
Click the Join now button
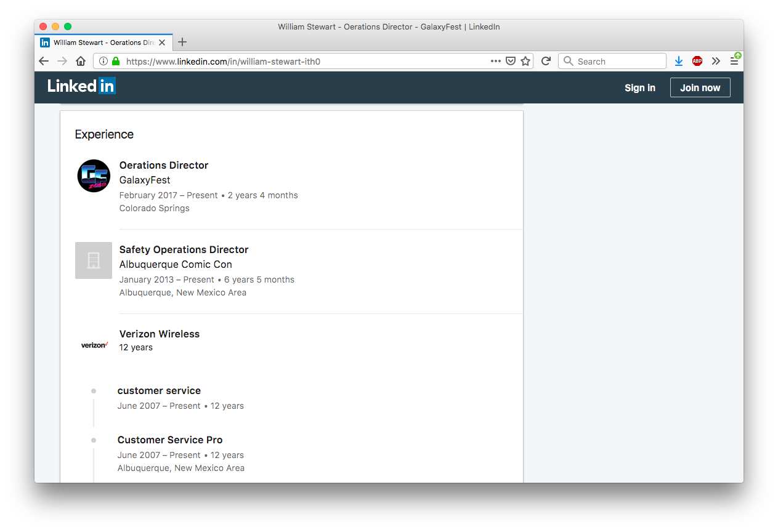tap(700, 87)
